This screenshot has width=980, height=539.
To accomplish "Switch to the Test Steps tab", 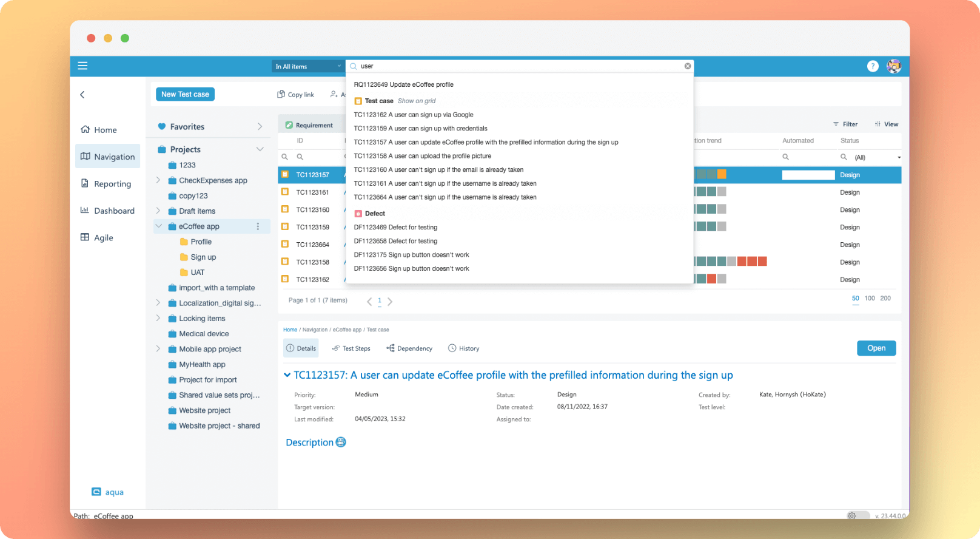I will click(x=351, y=348).
